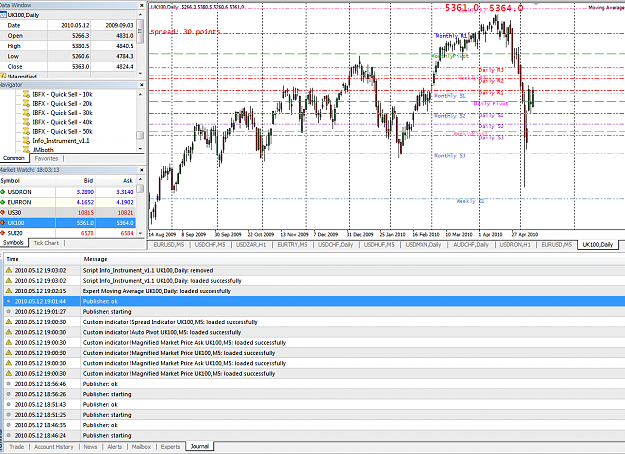Open the Alerts tab

click(x=115, y=447)
